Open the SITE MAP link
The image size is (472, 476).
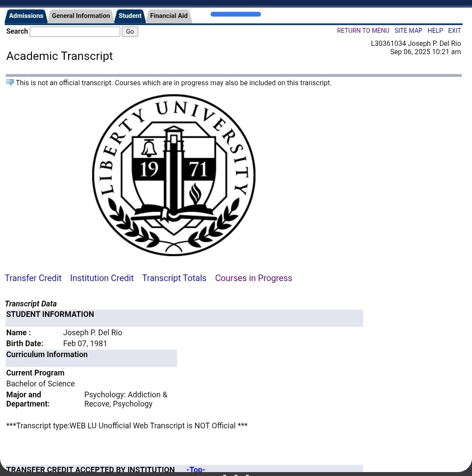click(x=408, y=31)
